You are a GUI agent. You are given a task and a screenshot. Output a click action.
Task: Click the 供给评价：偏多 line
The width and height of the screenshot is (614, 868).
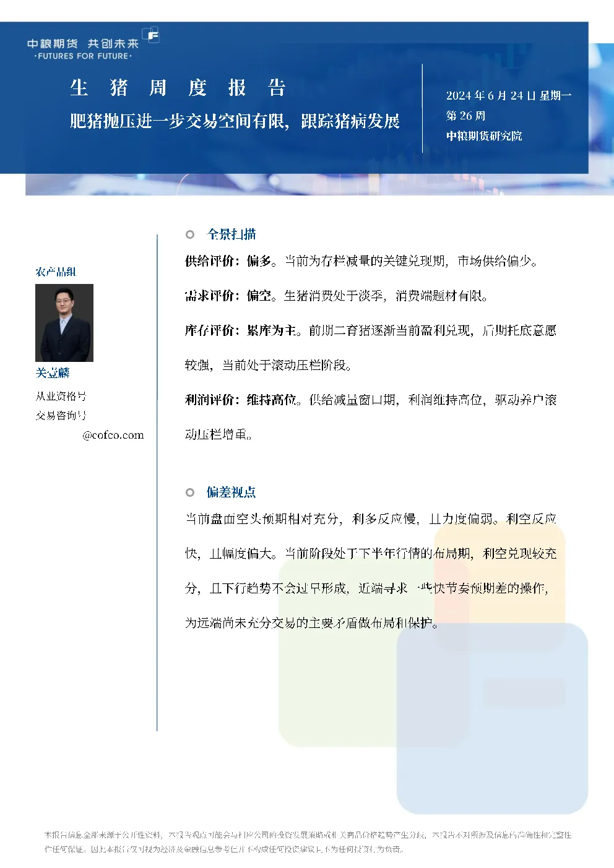point(362,261)
